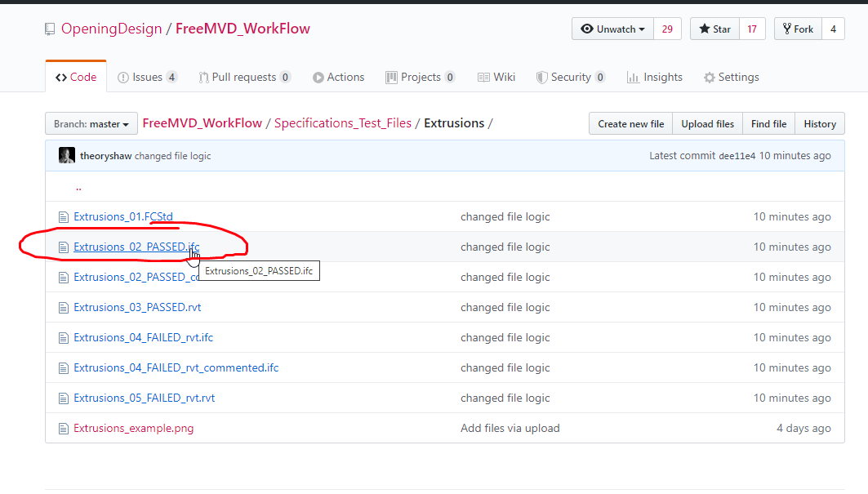The width and height of the screenshot is (868, 494).
Task: Open the partially hidden Extrusions_02_PASSED_c file
Action: (x=136, y=277)
